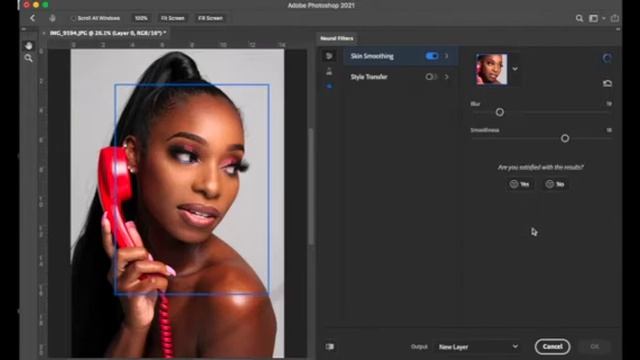Click the face detection box in the canvas
Viewport: 640px width, 360px height.
(192, 189)
